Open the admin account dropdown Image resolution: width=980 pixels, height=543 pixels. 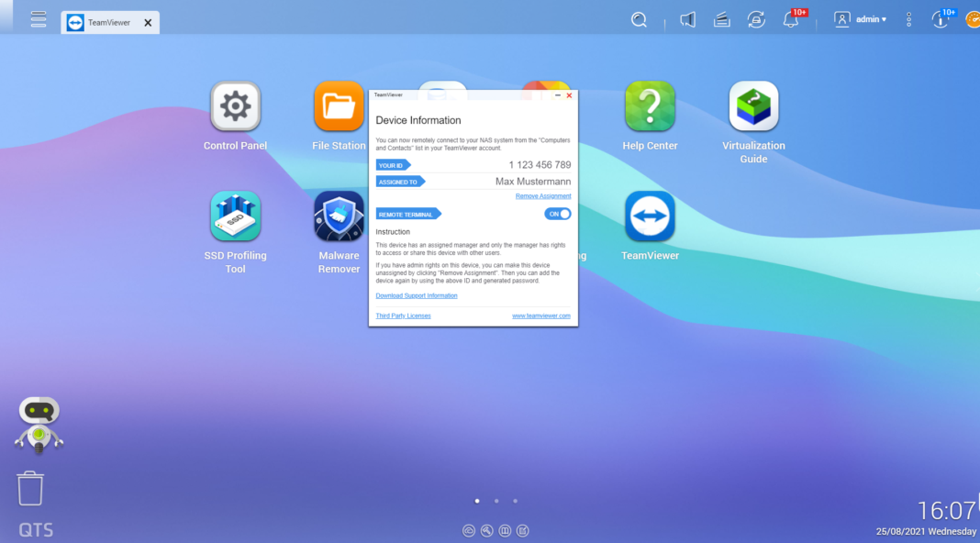click(861, 18)
